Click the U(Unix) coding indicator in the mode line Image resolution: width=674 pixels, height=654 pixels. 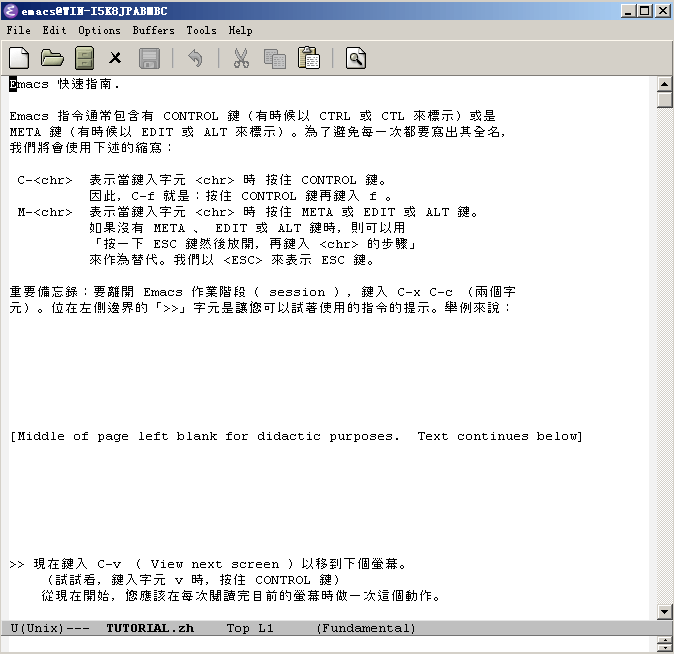point(37,628)
